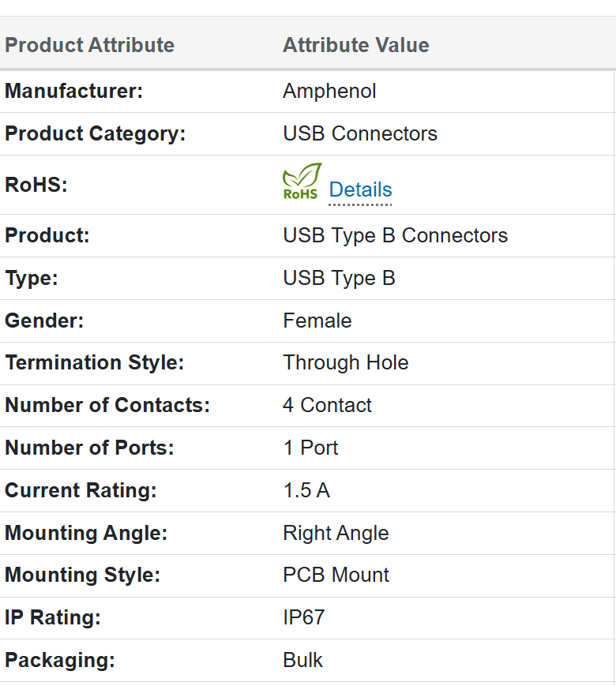Image resolution: width=616 pixels, height=686 pixels.
Task: Click the USB Connectors category value
Action: tap(359, 133)
